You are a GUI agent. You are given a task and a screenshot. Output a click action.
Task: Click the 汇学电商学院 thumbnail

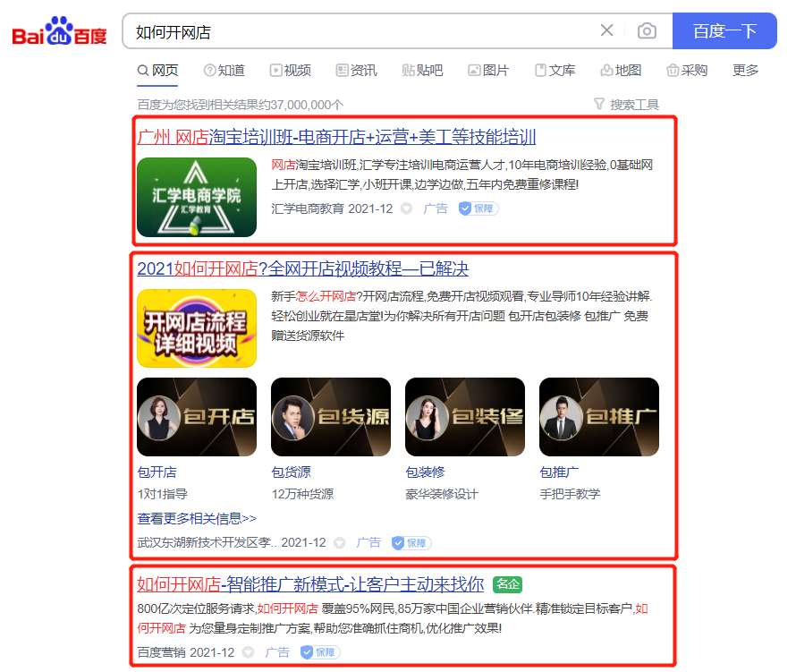point(197,197)
